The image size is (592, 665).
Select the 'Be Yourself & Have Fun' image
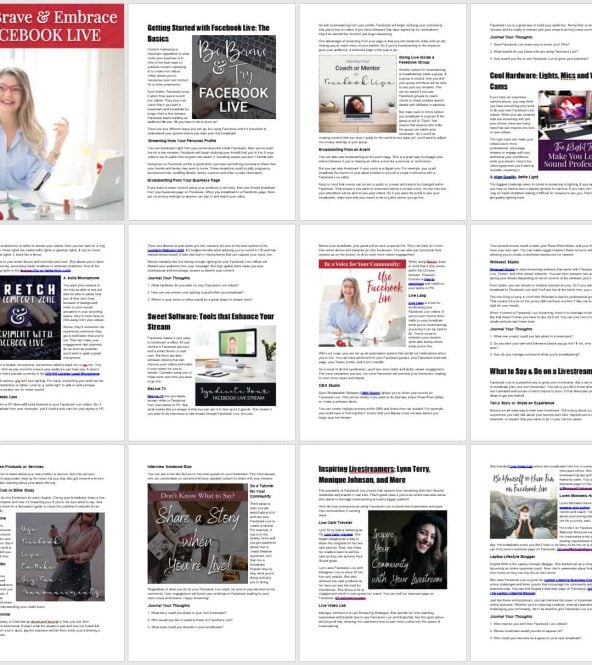tap(524, 505)
